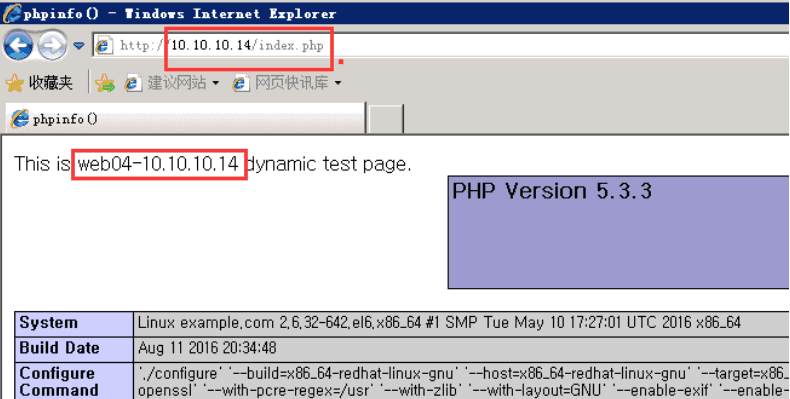The height and width of the screenshot is (399, 790).
Task: Click the PHP Version 5.3.3 header banner
Action: (x=619, y=232)
